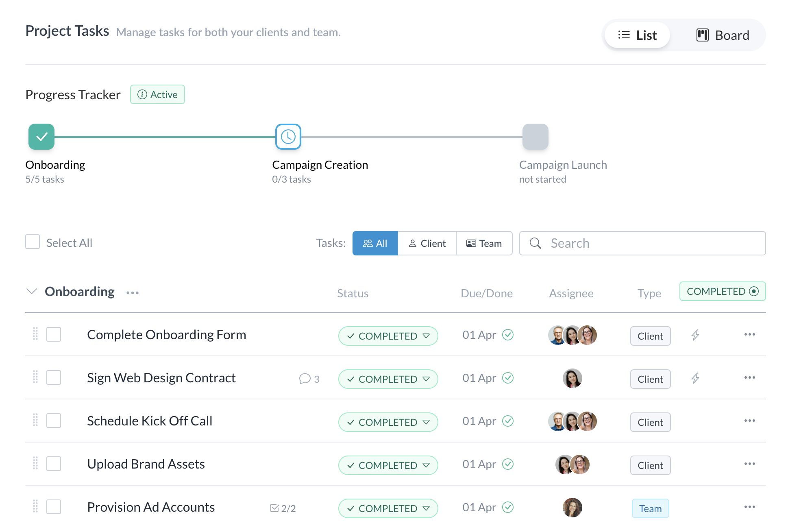The width and height of the screenshot is (788, 532).
Task: Click the Search tasks input field
Action: point(651,243)
